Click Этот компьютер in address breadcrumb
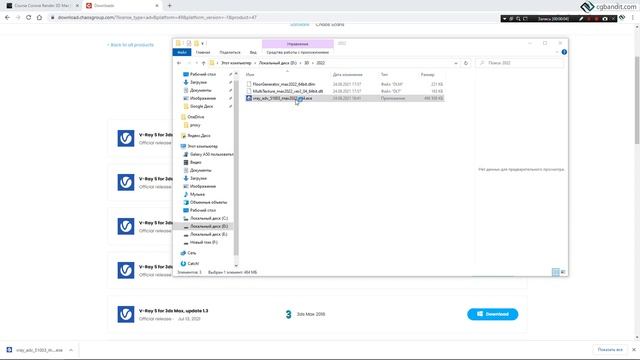 (236, 63)
